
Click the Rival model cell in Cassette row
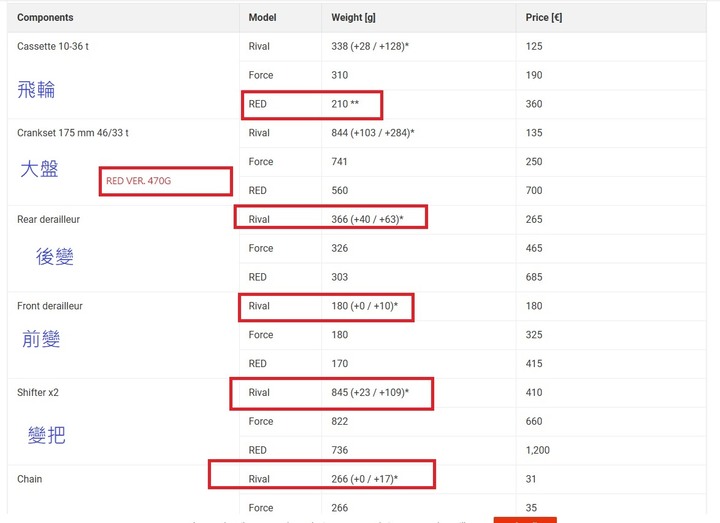click(259, 46)
